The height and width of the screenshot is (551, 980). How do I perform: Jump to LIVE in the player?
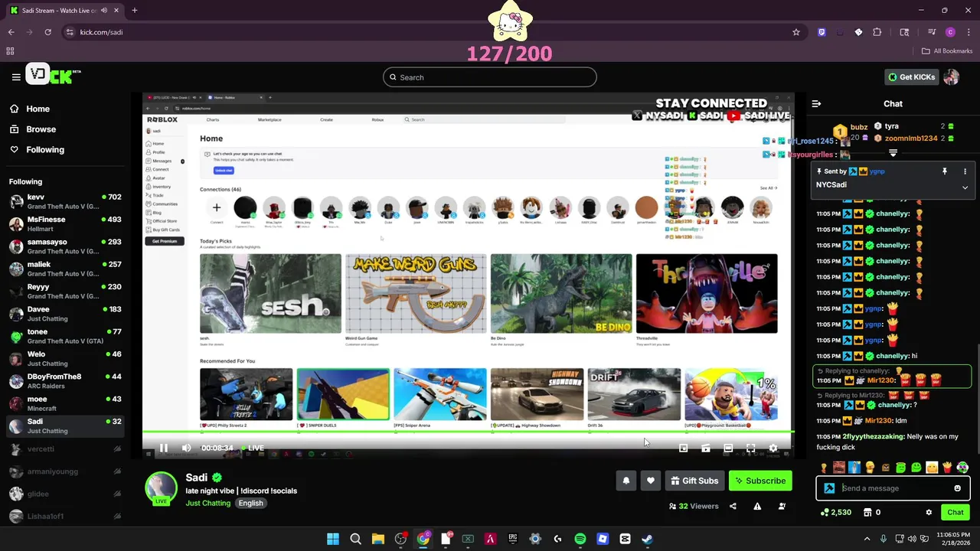pos(253,448)
